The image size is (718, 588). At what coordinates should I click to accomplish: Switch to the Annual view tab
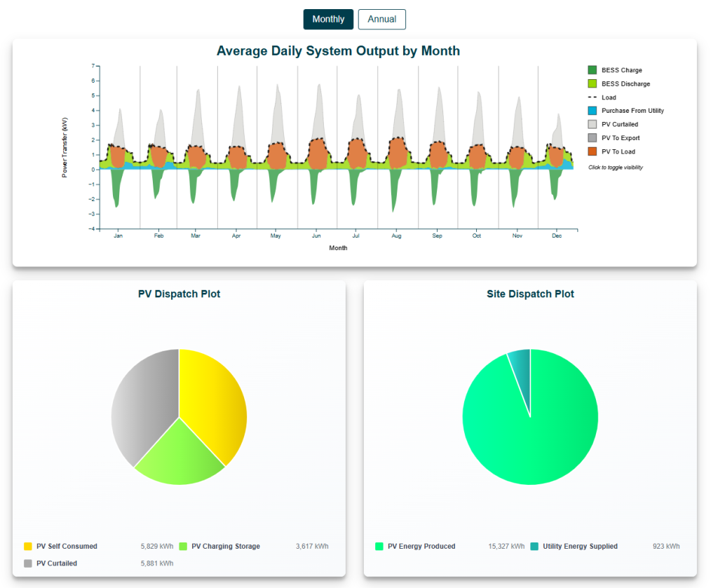tap(381, 20)
